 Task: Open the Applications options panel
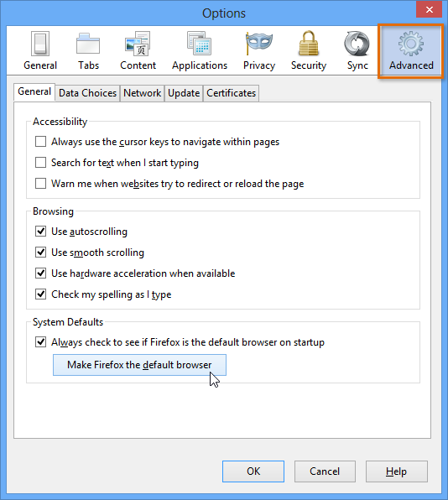coord(200,51)
